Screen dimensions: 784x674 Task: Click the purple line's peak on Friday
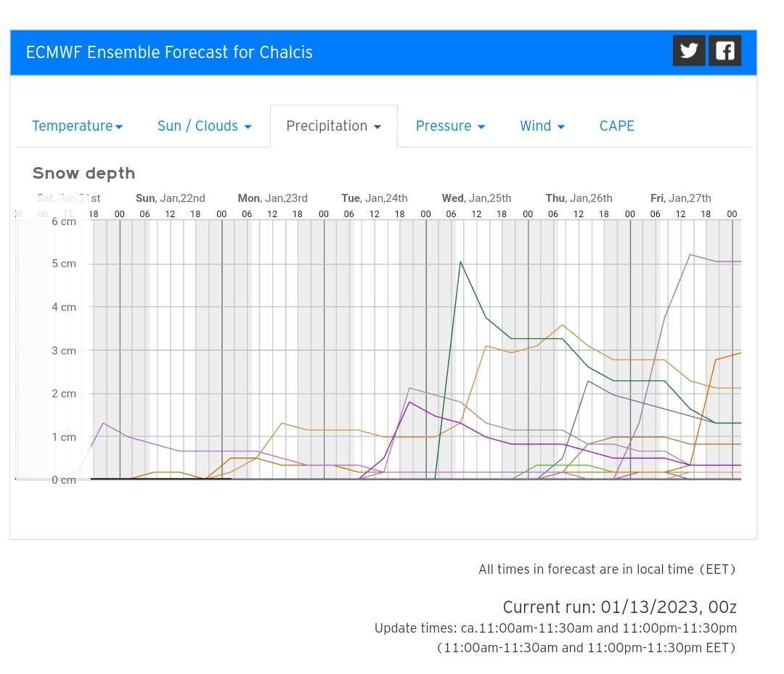[690, 255]
